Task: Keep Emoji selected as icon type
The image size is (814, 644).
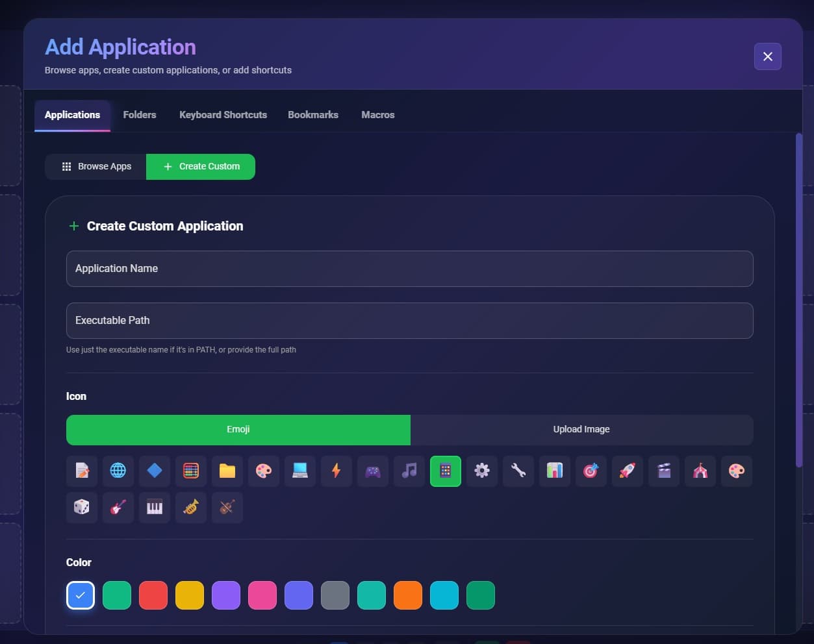Action: pos(238,429)
